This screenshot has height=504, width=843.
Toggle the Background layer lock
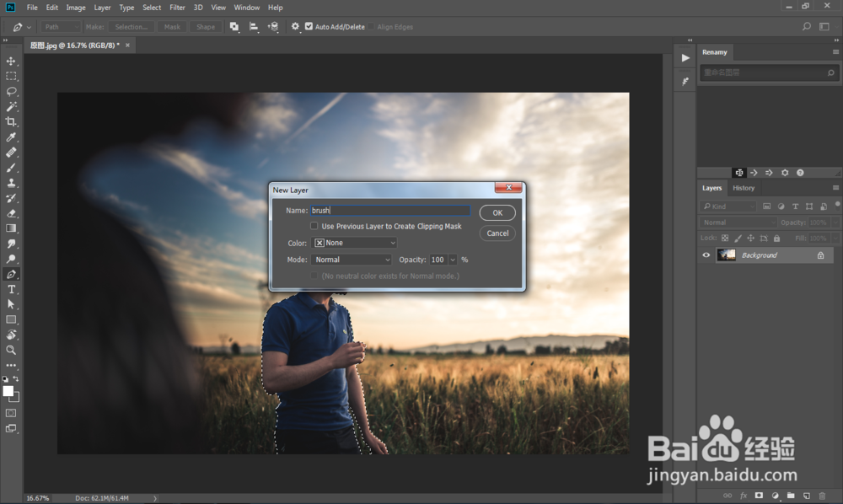point(820,255)
